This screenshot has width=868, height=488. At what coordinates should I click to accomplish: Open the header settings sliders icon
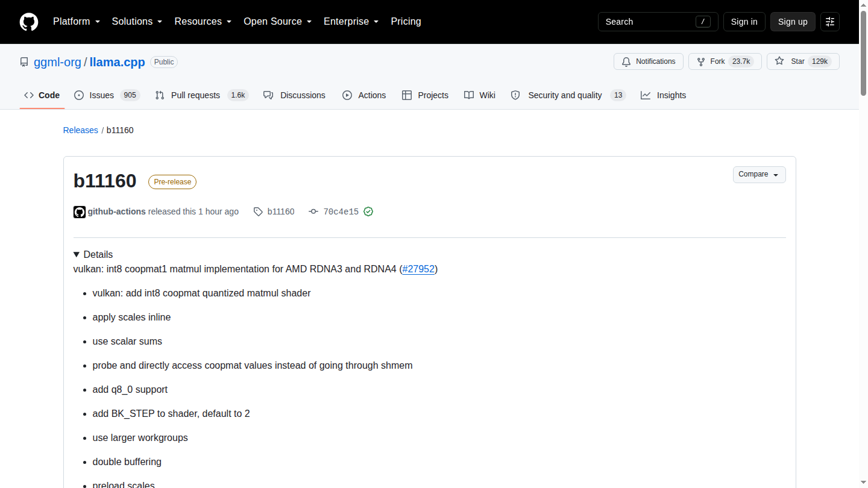click(830, 22)
